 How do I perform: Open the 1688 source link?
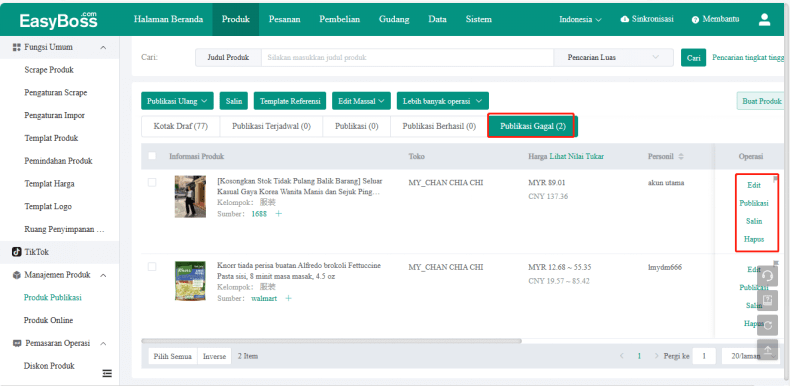click(260, 214)
